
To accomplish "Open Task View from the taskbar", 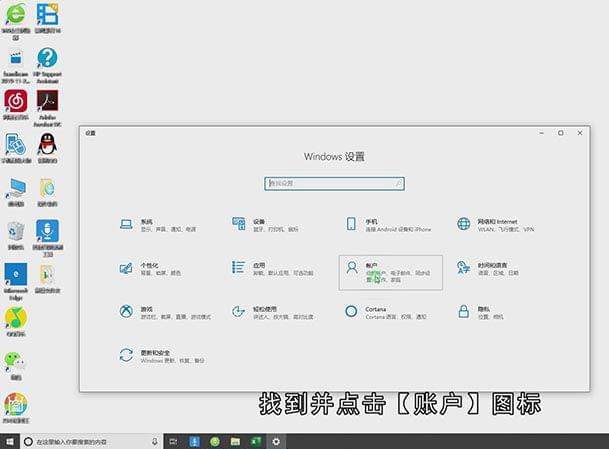I will pos(174,442).
